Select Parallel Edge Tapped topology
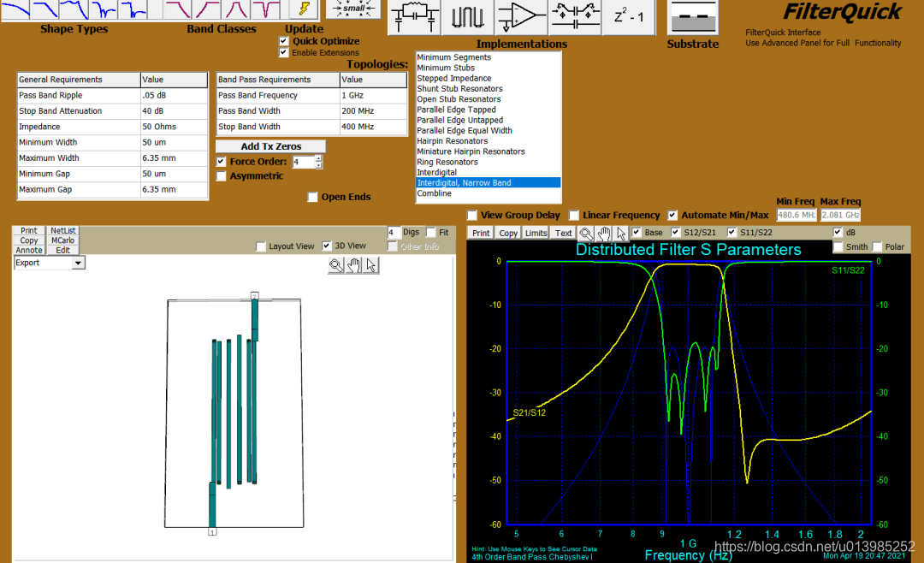 (456, 110)
